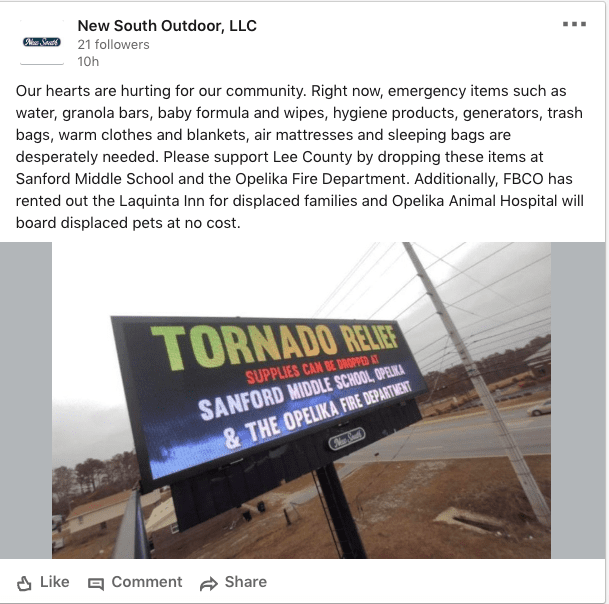Click the gray area left of photo
This screenshot has height=604, width=609.
pos(26,400)
